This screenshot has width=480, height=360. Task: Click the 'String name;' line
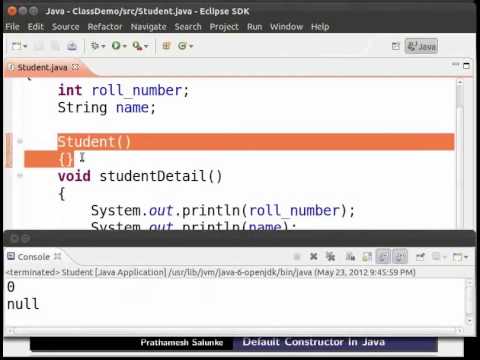click(107, 108)
